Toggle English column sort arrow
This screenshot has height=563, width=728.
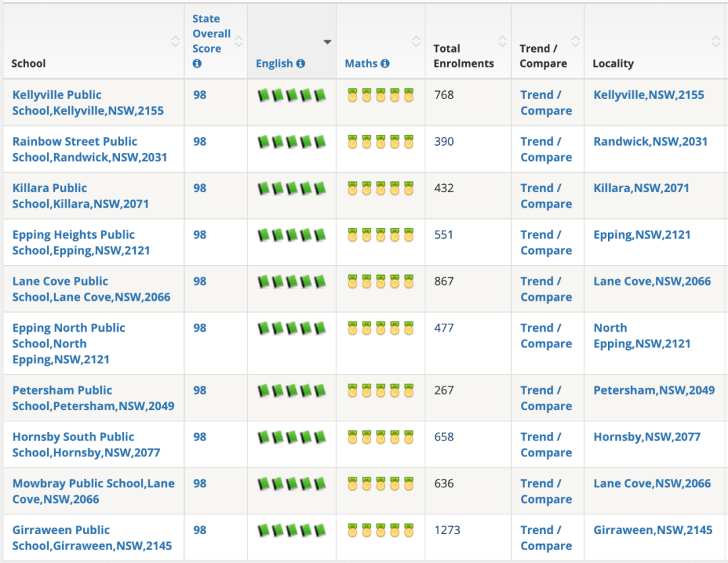328,42
